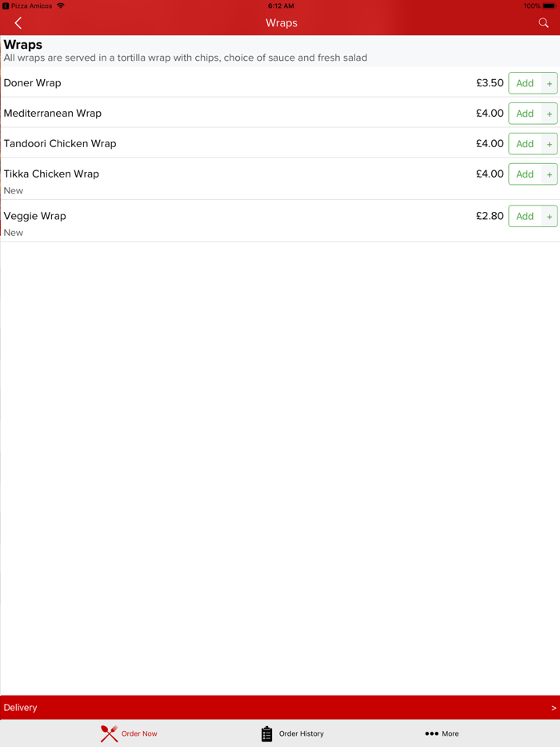
Task: Click the plus icon for Veggie Wrap
Action: [x=550, y=217]
